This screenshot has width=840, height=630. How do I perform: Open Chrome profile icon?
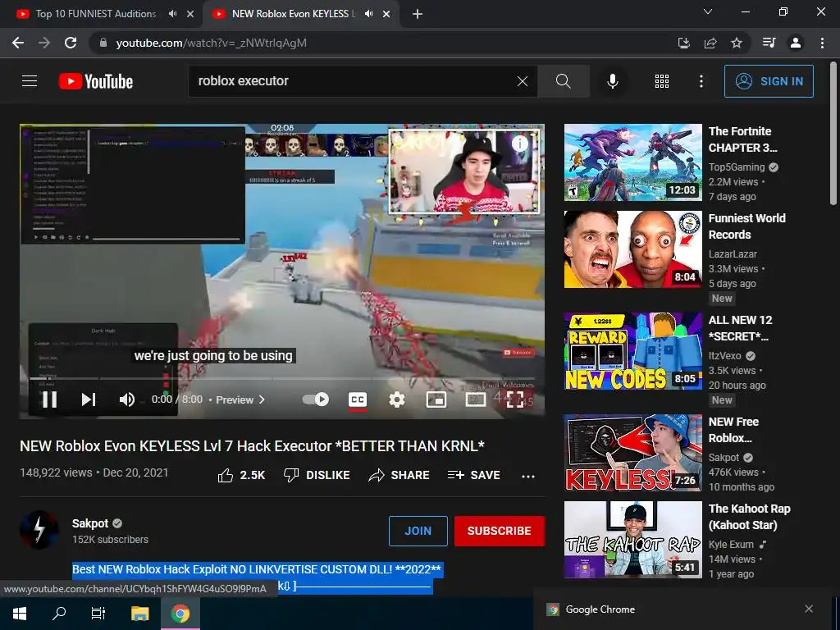pos(796,43)
